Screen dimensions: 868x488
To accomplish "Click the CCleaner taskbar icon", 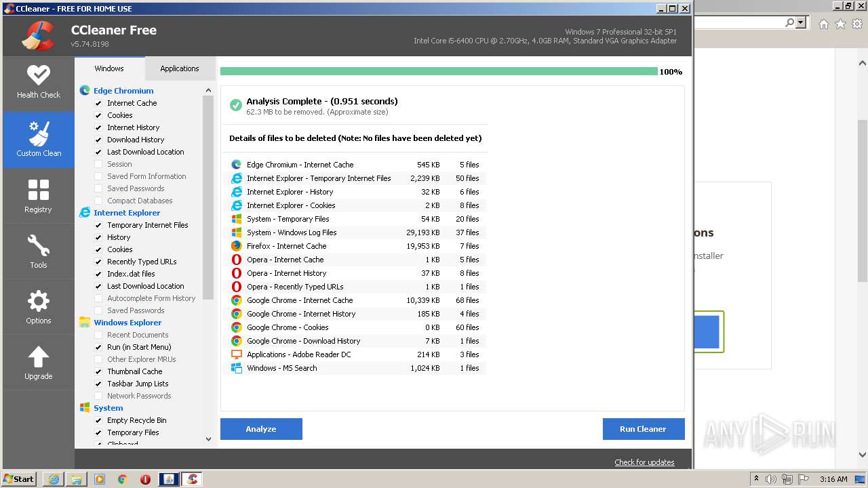I will [192, 479].
